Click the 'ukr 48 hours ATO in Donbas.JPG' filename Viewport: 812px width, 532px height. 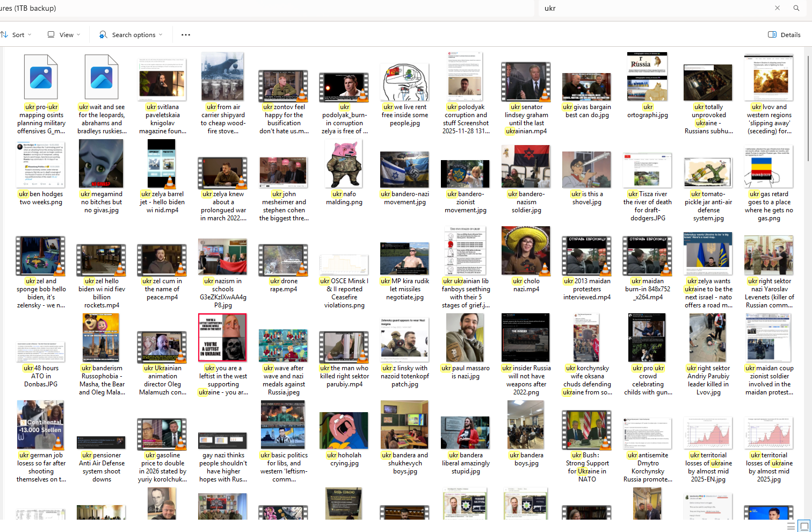click(41, 376)
